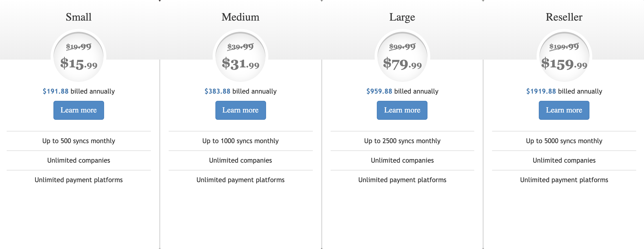Click Learn more under Small plan
The height and width of the screenshot is (249, 644).
(79, 110)
